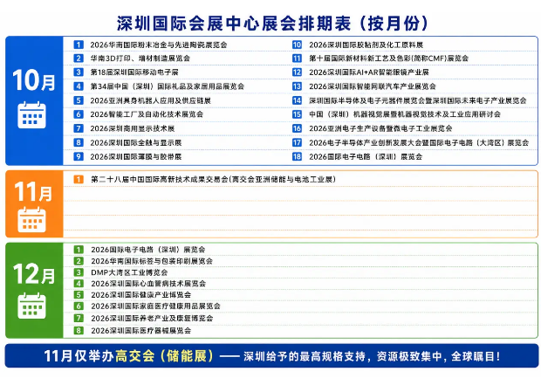The height and width of the screenshot is (392, 541).
Task: Click the blue badge 5 beside 亚洲具身机器人应用及供应链展
Action: click(79, 100)
